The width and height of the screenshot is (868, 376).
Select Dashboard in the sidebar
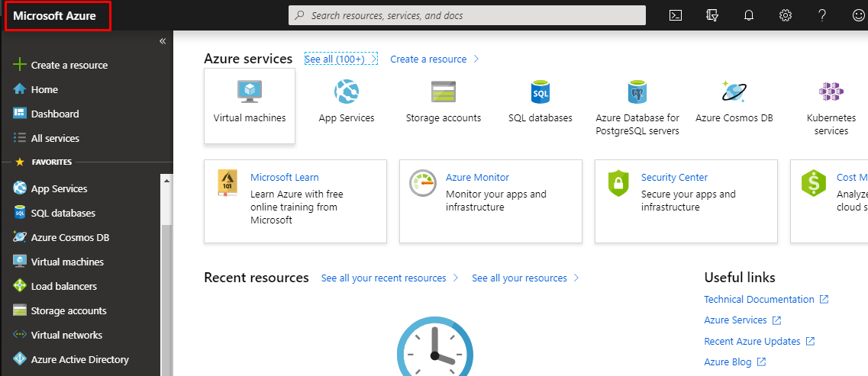54,114
